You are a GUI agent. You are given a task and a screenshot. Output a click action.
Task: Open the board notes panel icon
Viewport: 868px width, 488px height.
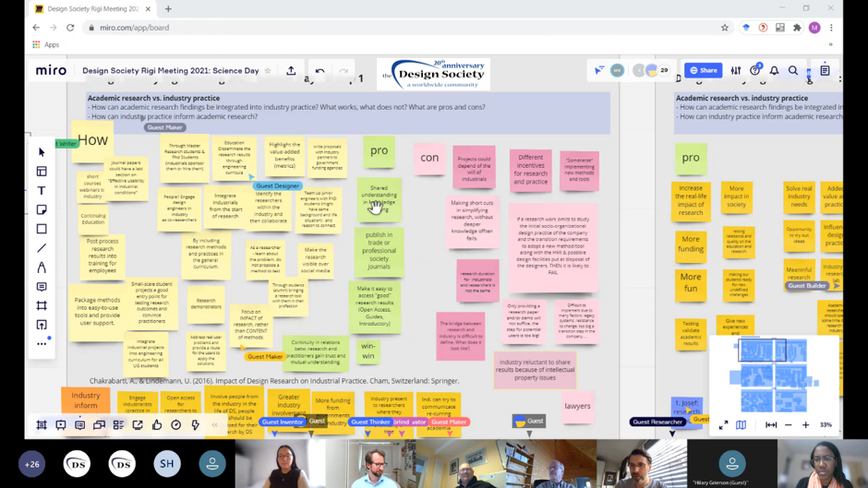(x=825, y=71)
